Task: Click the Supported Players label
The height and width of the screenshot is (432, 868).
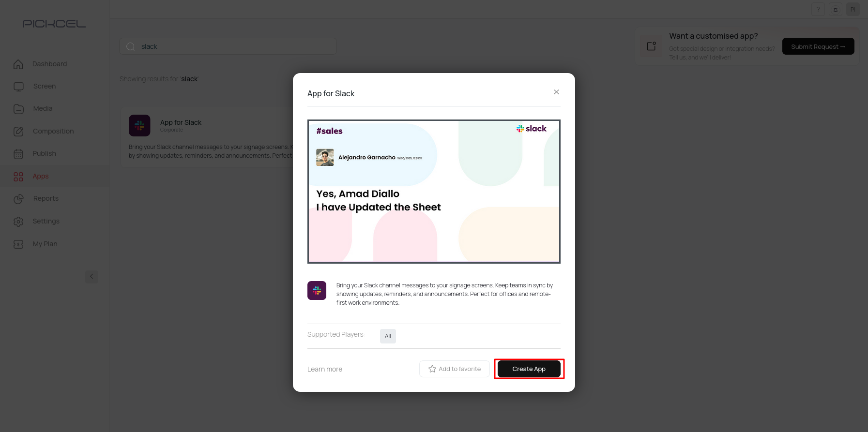Action: [336, 334]
